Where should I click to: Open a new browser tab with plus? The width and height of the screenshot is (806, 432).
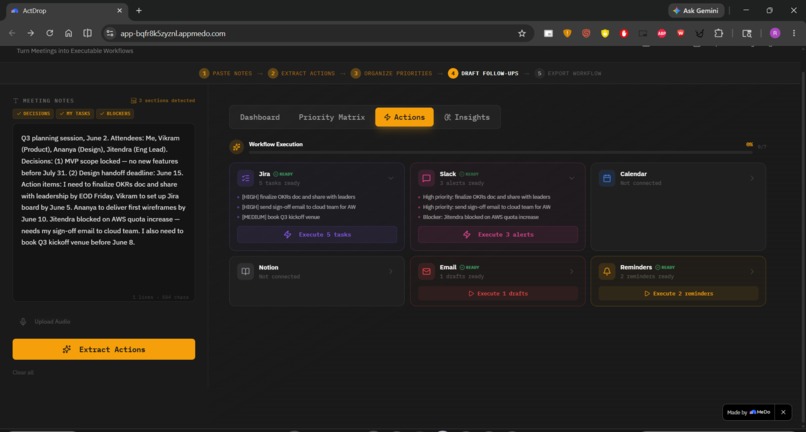pos(139,10)
